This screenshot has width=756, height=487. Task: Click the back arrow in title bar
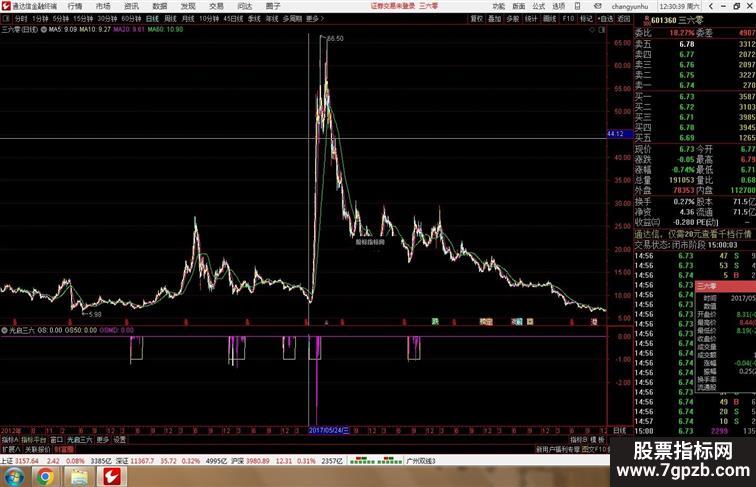[x=711, y=6]
